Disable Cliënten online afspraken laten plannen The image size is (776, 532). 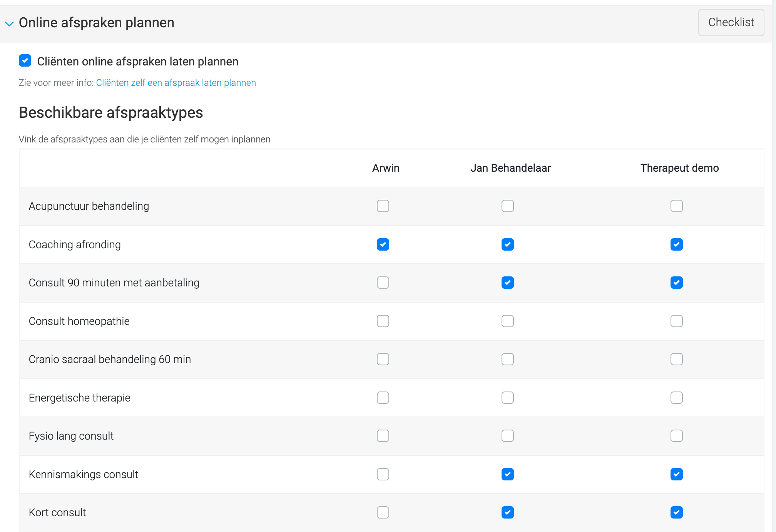pyautogui.click(x=25, y=61)
